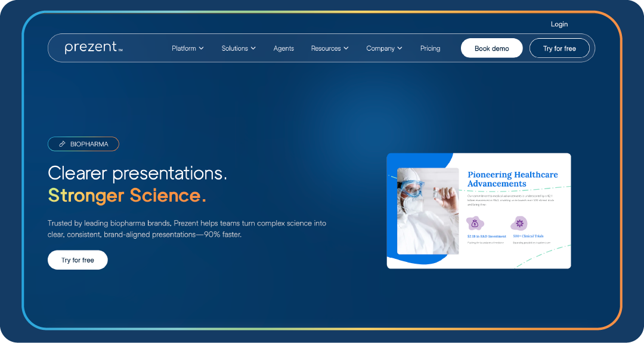The width and height of the screenshot is (644, 343).
Task: Click the prezent logo
Action: click(94, 48)
